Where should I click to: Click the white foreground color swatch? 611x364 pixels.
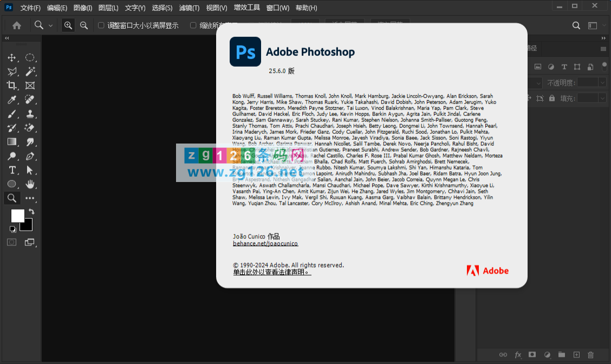click(x=17, y=215)
